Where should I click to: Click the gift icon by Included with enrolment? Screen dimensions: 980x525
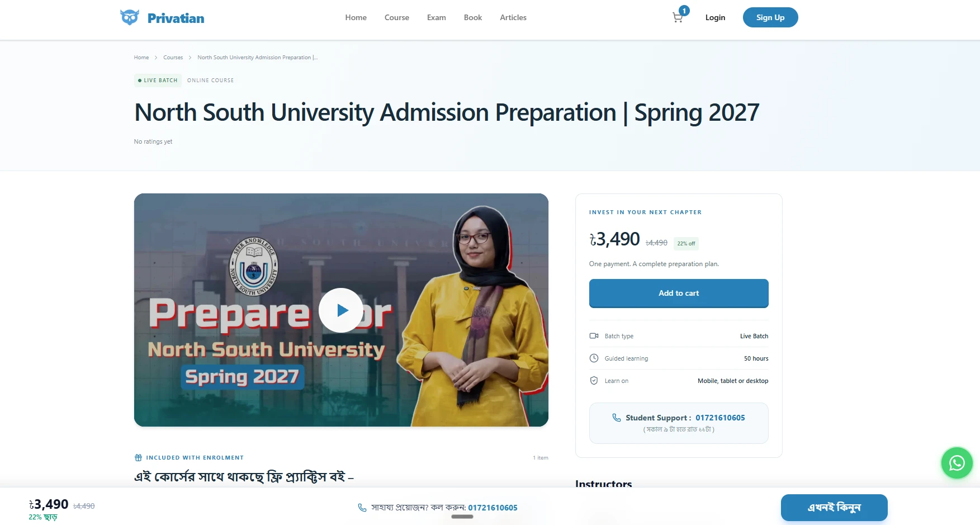(138, 457)
